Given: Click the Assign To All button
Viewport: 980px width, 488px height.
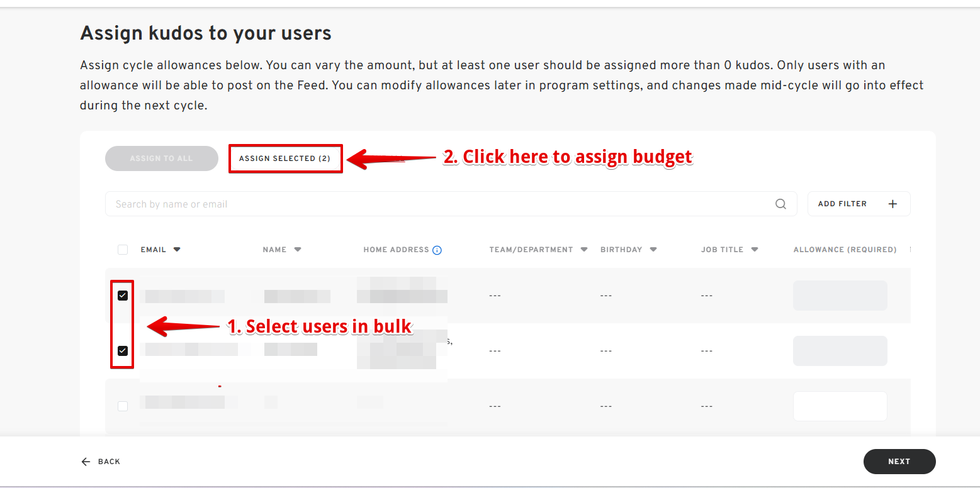Looking at the screenshot, I should (x=161, y=158).
